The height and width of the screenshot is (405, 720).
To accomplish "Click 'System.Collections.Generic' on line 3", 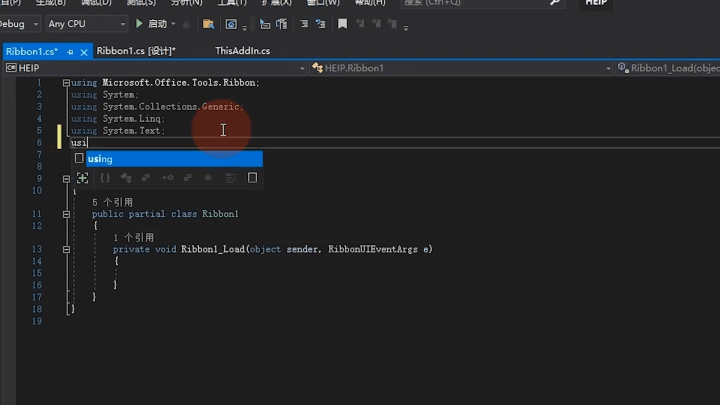I will (171, 107).
